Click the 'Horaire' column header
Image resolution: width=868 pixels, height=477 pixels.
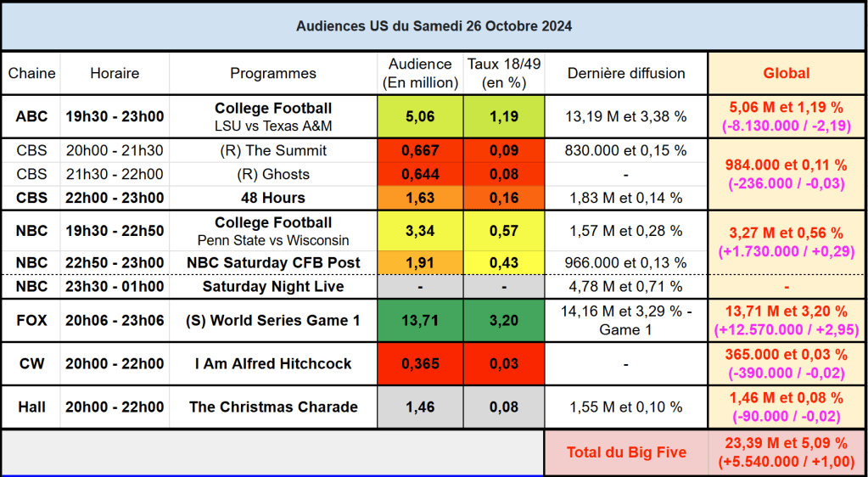point(115,73)
